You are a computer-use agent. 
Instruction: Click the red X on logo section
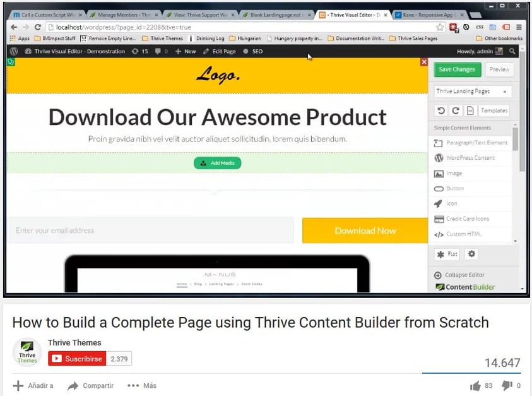point(423,62)
